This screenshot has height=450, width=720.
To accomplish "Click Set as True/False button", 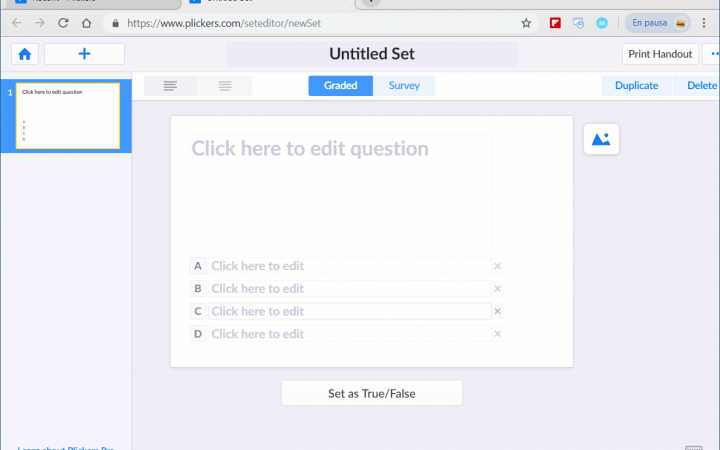I will (372, 393).
